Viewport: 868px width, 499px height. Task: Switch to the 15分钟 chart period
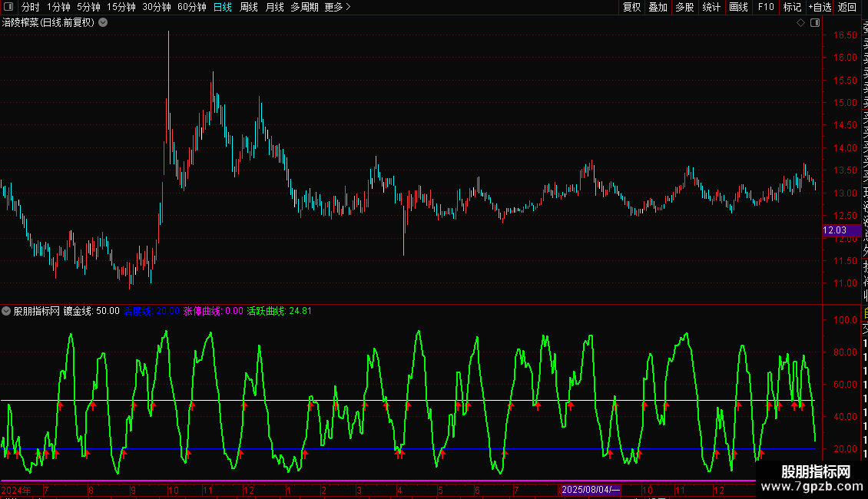coord(121,7)
